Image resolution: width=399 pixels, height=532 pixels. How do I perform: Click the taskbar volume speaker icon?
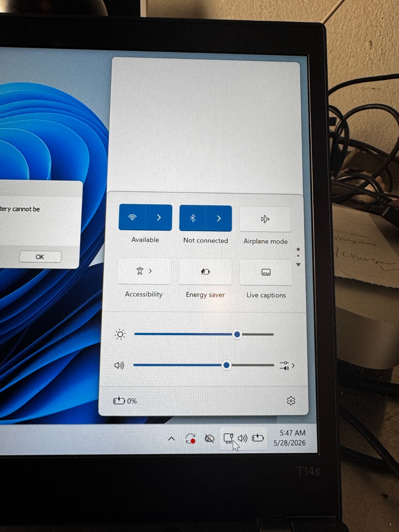(x=242, y=438)
